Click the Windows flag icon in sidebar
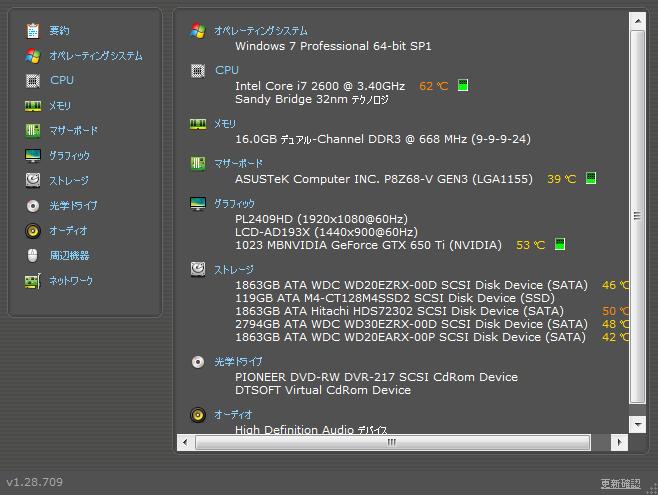The width and height of the screenshot is (658, 495). pyautogui.click(x=33, y=56)
